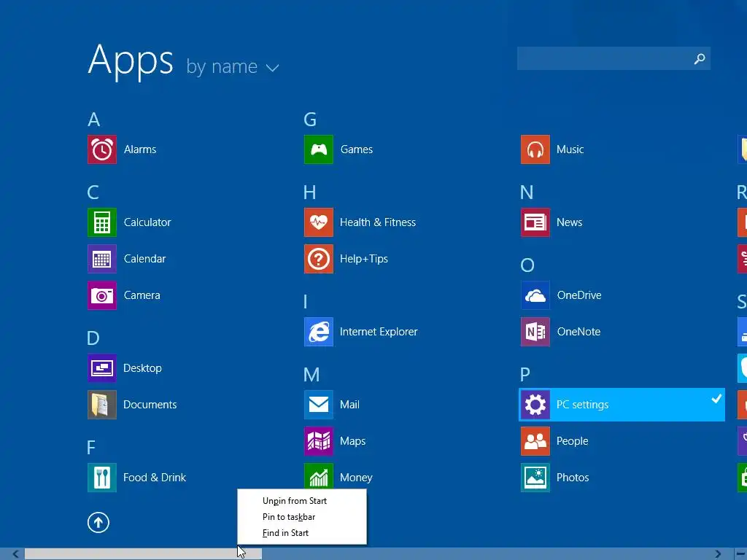Launch the Food & Drink app icon

(x=102, y=478)
